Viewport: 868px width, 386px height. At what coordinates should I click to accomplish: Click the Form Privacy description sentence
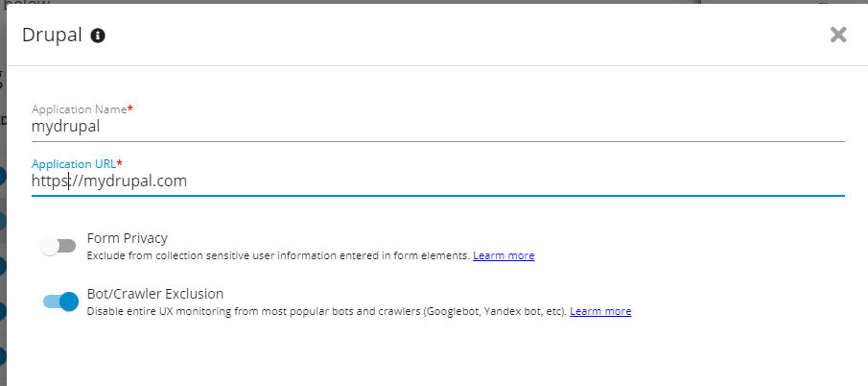pyautogui.click(x=278, y=256)
